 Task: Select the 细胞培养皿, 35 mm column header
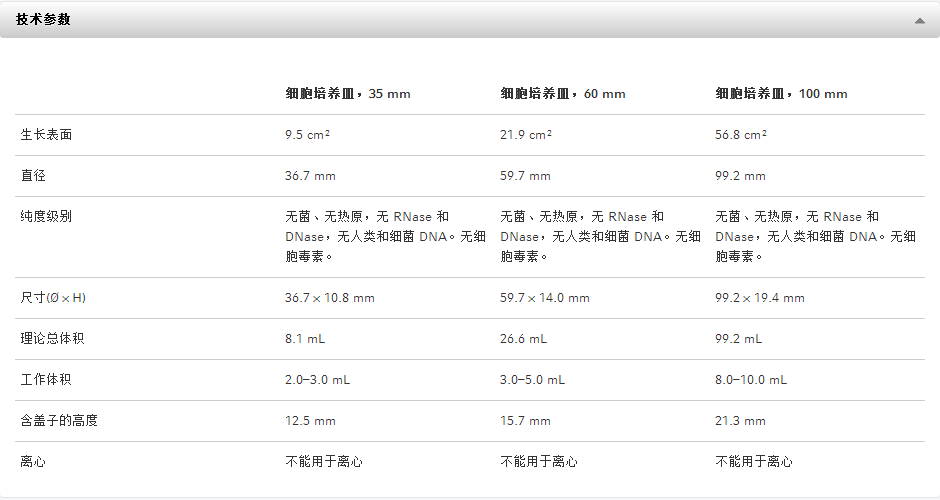tap(348, 94)
